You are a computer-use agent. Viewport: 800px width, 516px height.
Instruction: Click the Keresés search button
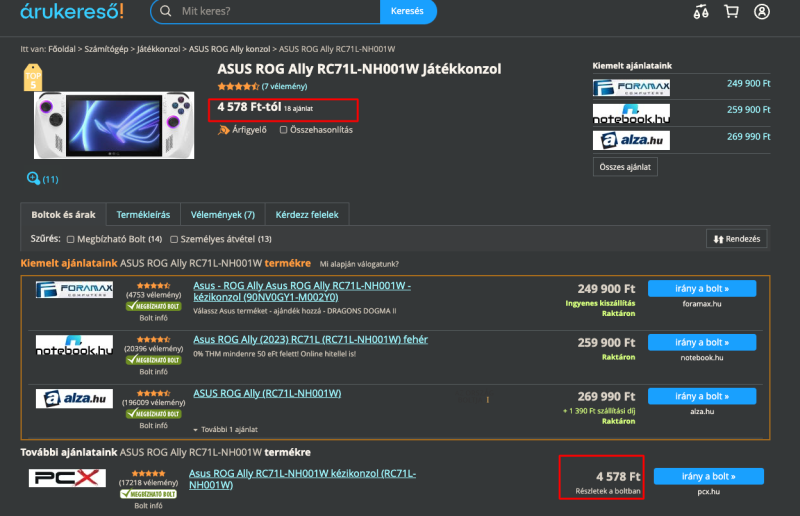point(408,11)
